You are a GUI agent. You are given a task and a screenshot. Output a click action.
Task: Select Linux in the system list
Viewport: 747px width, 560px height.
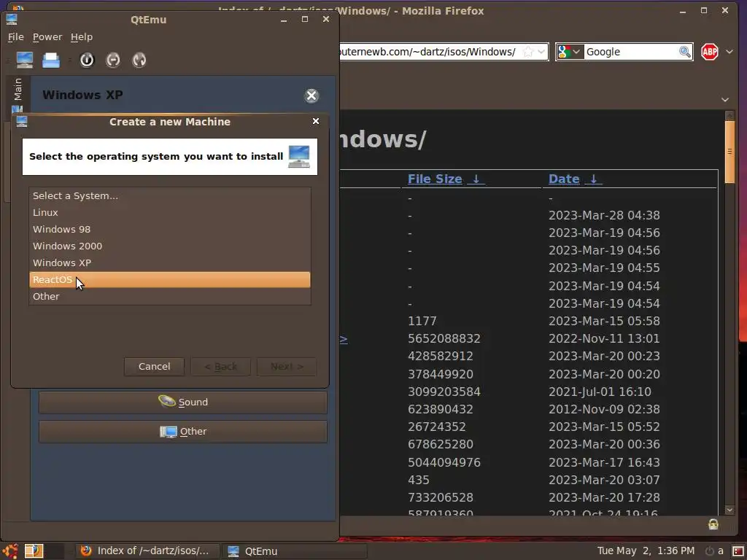[x=169, y=212]
